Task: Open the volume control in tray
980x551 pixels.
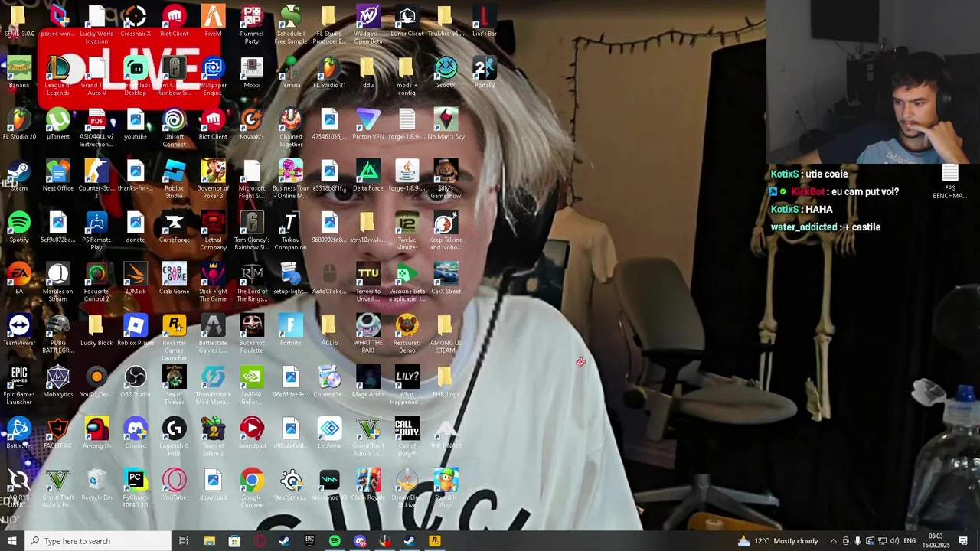Action: (894, 541)
